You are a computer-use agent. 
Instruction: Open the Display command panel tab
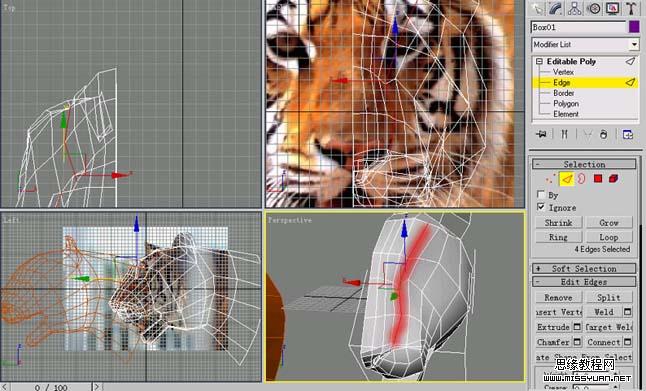(612, 8)
